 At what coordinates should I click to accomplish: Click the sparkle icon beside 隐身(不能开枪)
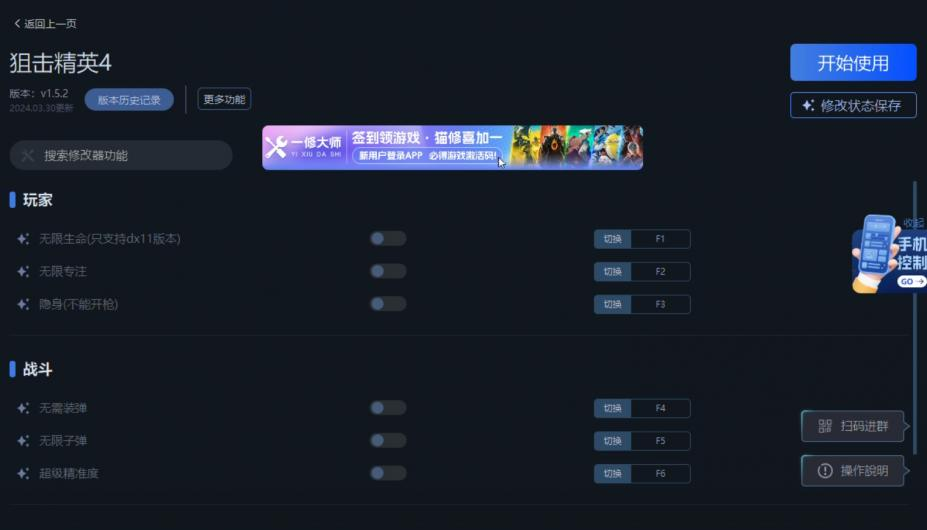pyautogui.click(x=23, y=304)
